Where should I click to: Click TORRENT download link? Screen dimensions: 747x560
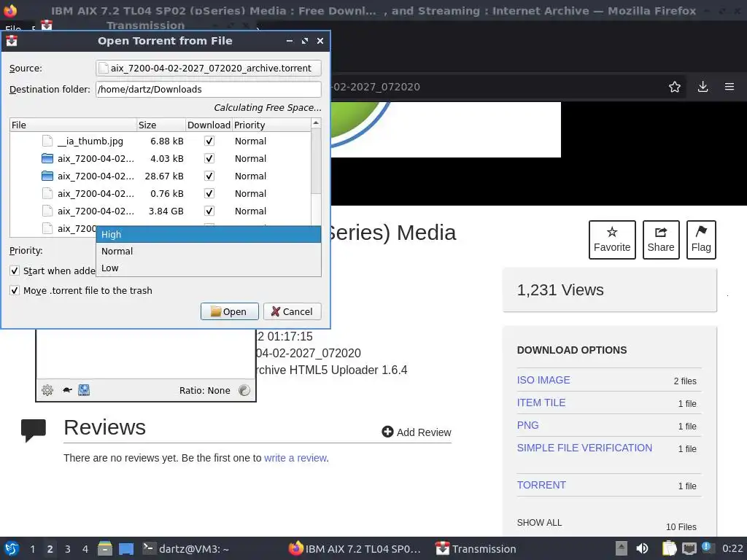coord(542,485)
